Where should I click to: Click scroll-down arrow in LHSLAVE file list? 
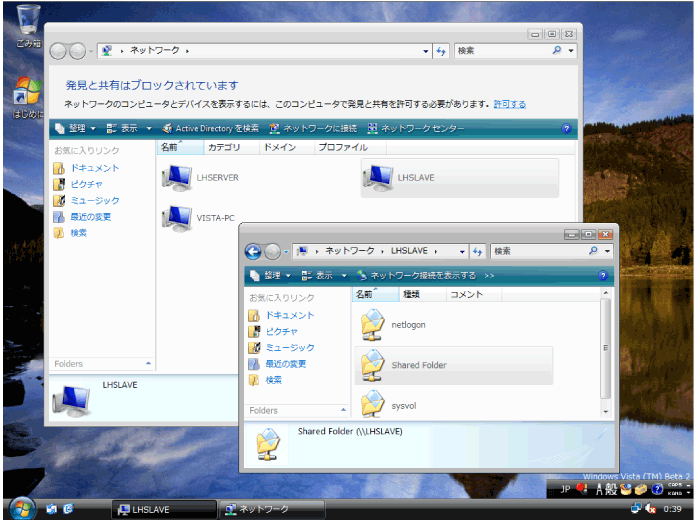tap(606, 412)
